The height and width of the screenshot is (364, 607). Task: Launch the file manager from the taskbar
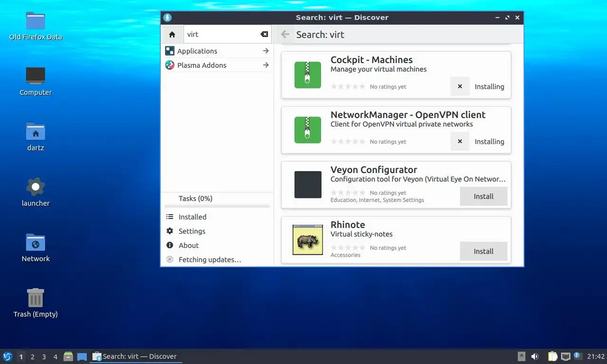[68, 356]
